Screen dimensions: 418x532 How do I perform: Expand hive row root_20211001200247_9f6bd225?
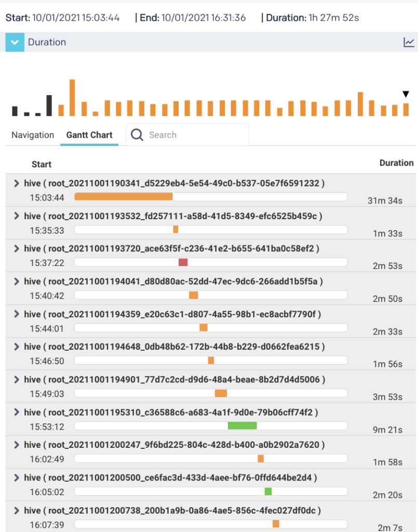[x=16, y=445]
